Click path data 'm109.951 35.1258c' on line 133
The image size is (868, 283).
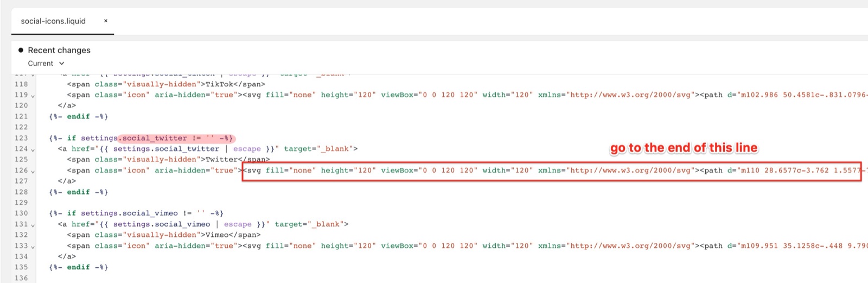tap(781, 246)
